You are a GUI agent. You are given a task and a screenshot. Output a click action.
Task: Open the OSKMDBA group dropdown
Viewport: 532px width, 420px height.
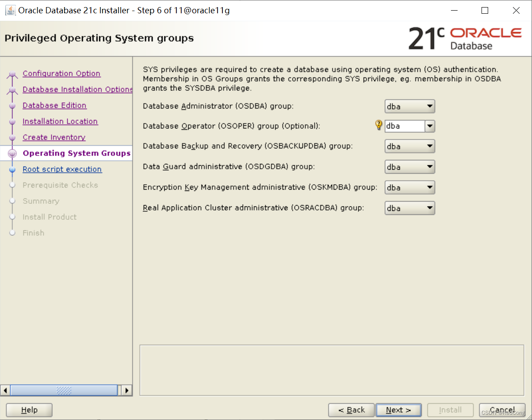click(410, 187)
